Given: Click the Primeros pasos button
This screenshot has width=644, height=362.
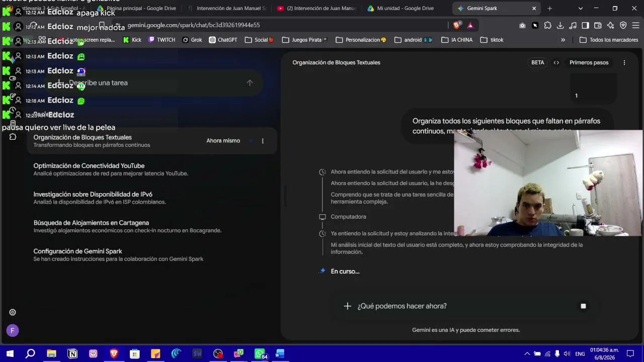Looking at the screenshot, I should point(589,63).
